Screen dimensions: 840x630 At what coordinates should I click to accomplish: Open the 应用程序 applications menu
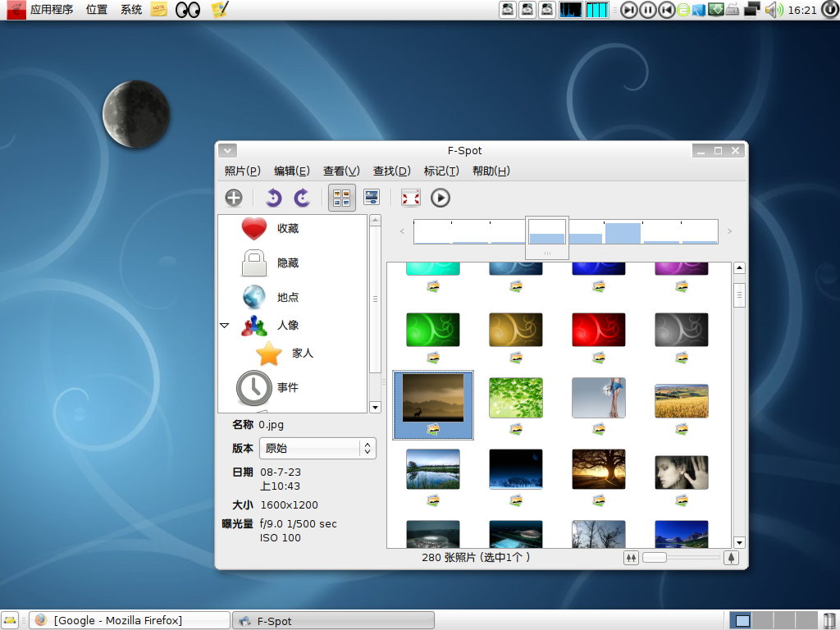[x=52, y=10]
